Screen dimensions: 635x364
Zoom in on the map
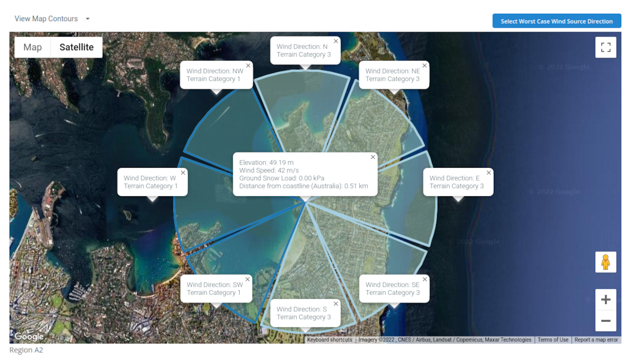click(x=606, y=299)
